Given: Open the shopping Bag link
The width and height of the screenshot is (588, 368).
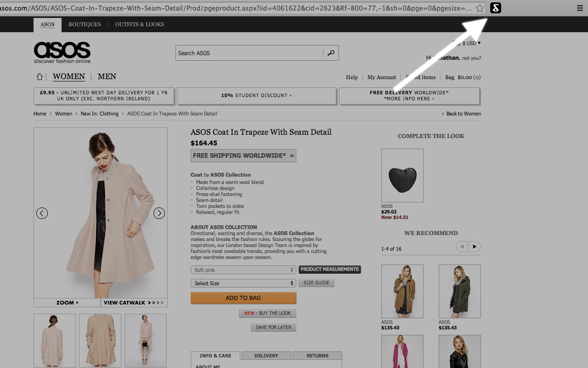Looking at the screenshot, I should click(463, 77).
